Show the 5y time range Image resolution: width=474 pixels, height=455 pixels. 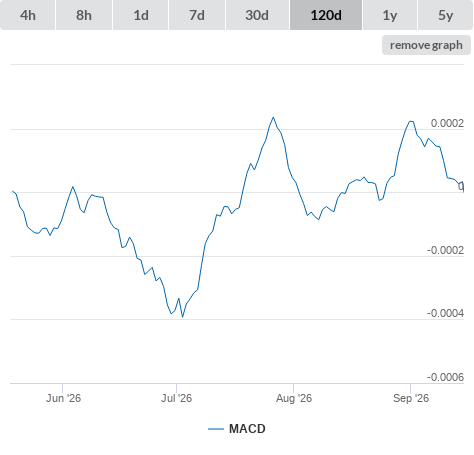[445, 15]
